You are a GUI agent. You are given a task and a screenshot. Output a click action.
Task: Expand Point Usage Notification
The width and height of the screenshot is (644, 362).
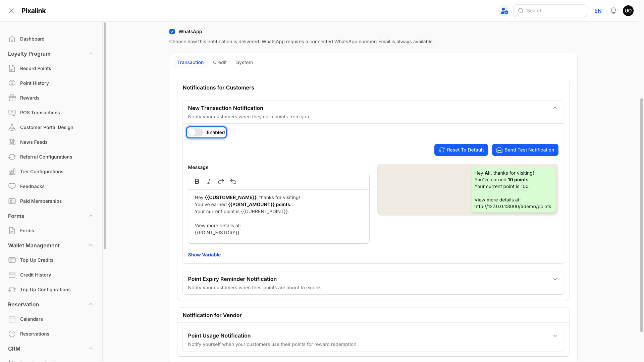point(555,336)
